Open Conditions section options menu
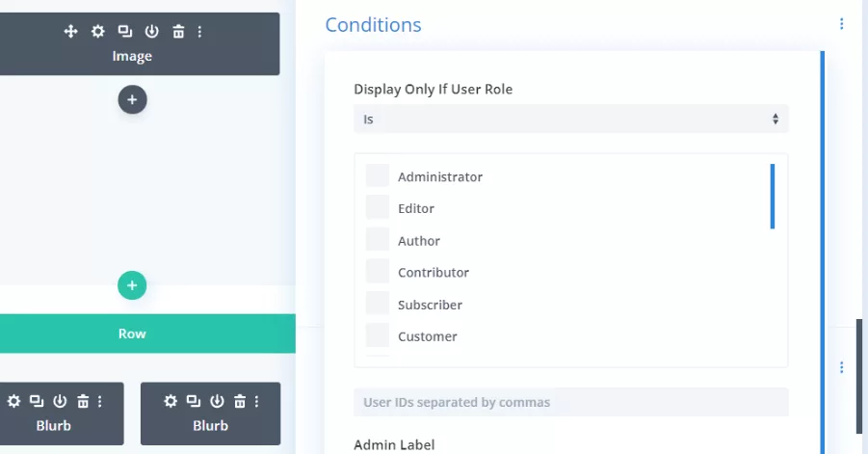This screenshot has width=868, height=454. [841, 24]
